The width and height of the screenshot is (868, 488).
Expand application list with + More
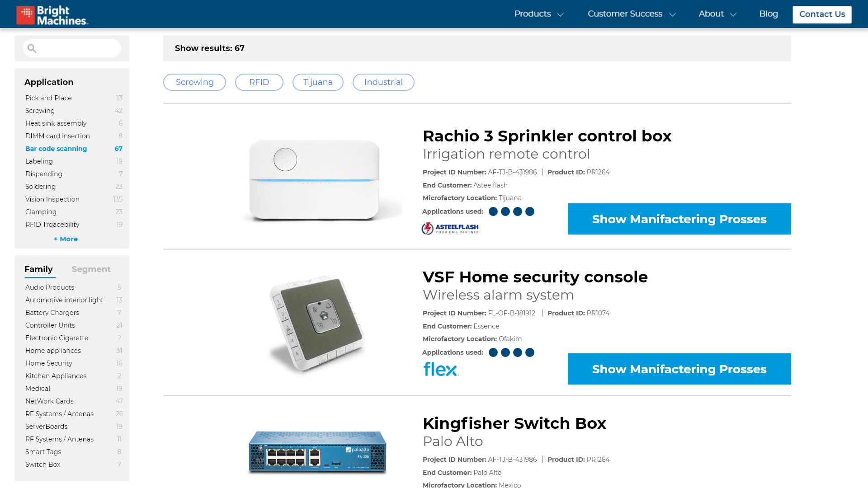(x=66, y=239)
